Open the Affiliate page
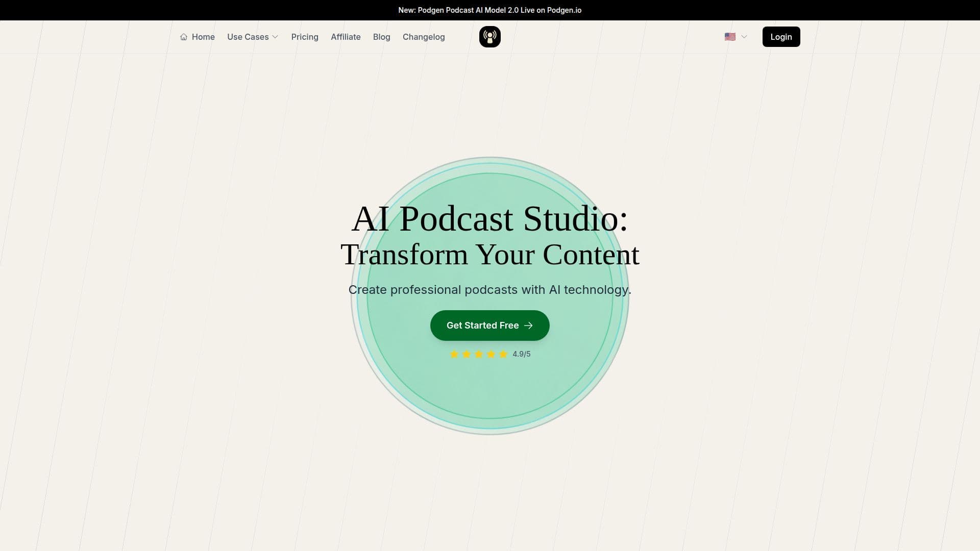The height and width of the screenshot is (551, 980). pos(346,37)
